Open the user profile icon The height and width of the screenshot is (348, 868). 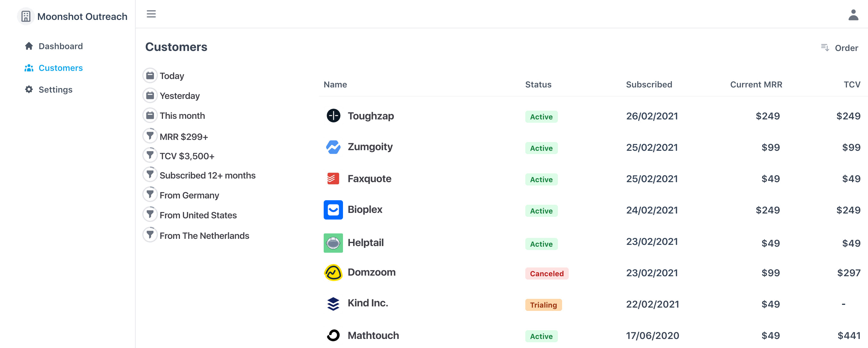(853, 15)
